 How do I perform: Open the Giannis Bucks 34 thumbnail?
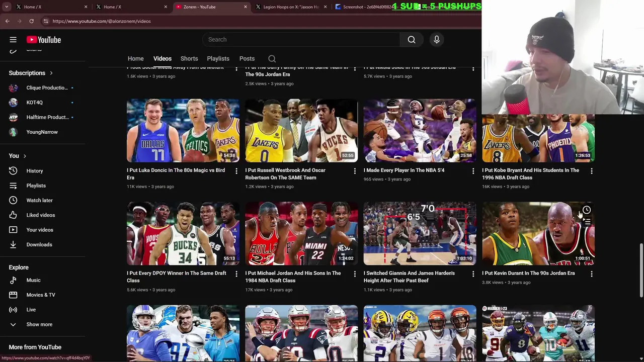[x=183, y=234]
